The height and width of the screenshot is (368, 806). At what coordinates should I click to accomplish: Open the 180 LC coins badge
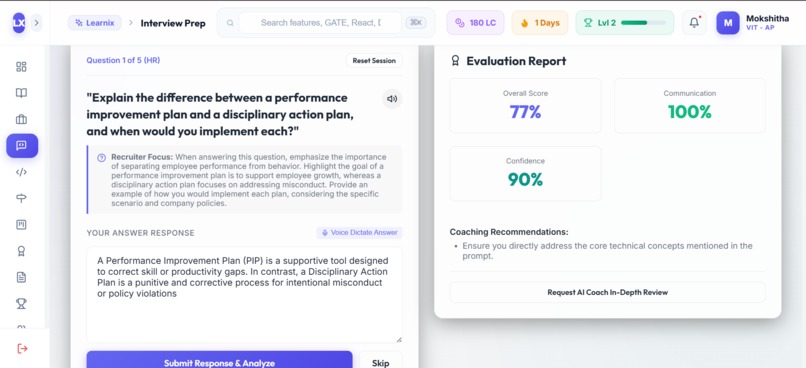pos(475,23)
